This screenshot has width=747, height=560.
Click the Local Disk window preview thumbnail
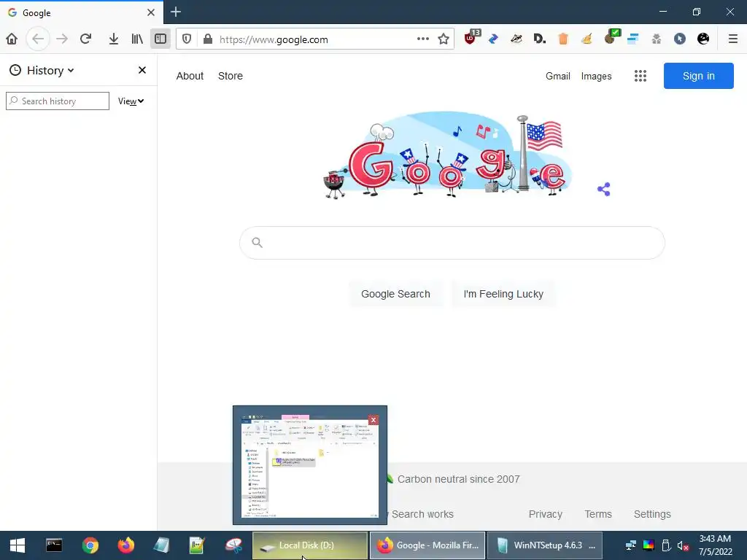310,466
